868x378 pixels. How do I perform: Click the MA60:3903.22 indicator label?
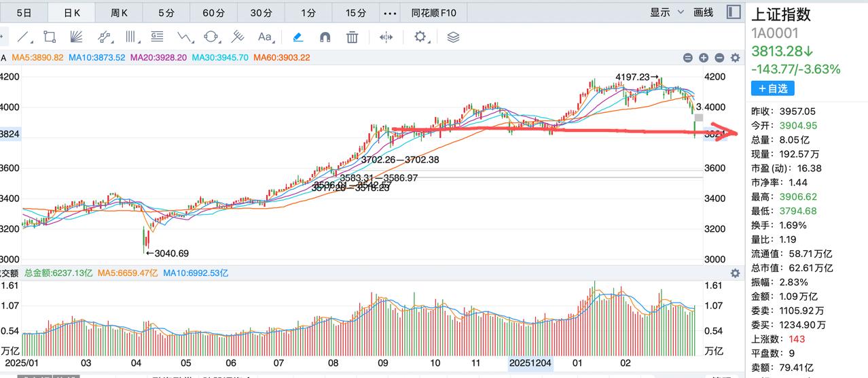pos(282,58)
